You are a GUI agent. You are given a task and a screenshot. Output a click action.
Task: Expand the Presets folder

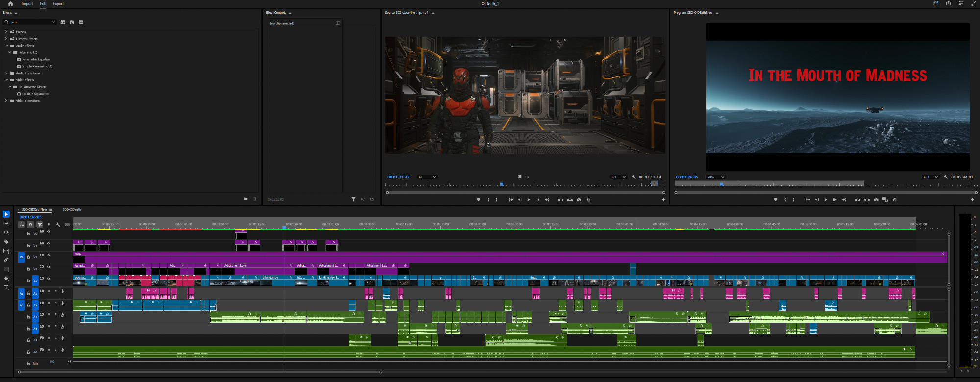point(6,32)
